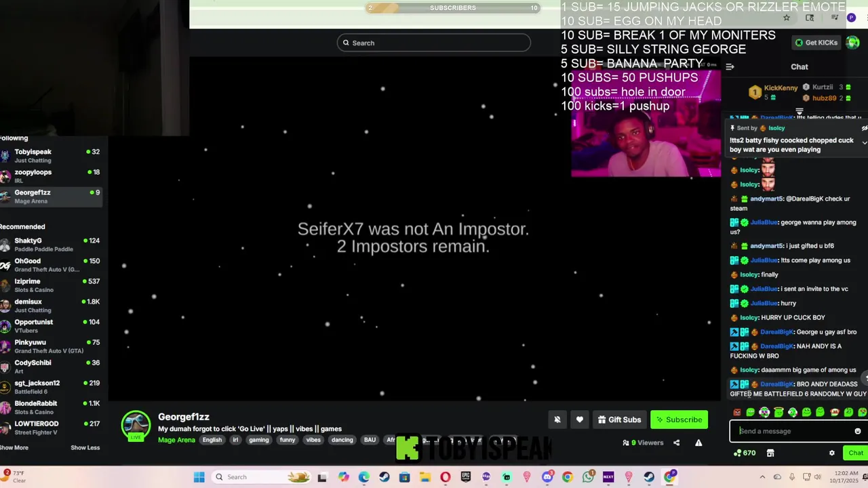Open ShaktyG recommended channel
This screenshot has width=868, height=488.
pos(51,245)
